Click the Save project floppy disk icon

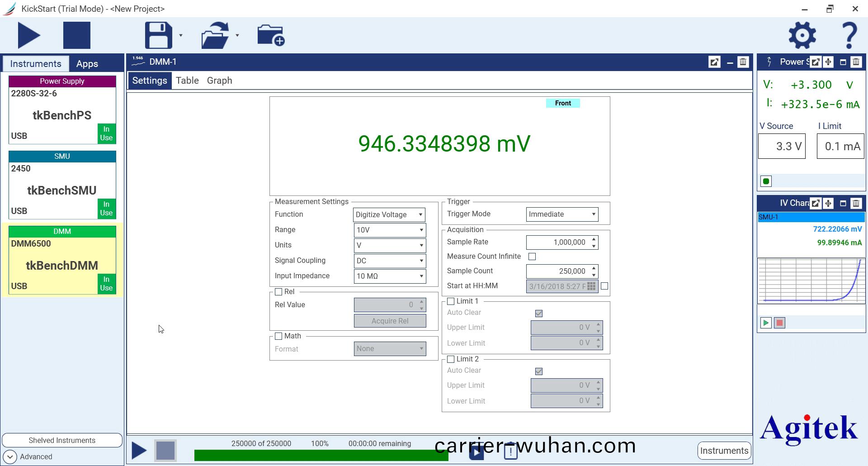158,35
